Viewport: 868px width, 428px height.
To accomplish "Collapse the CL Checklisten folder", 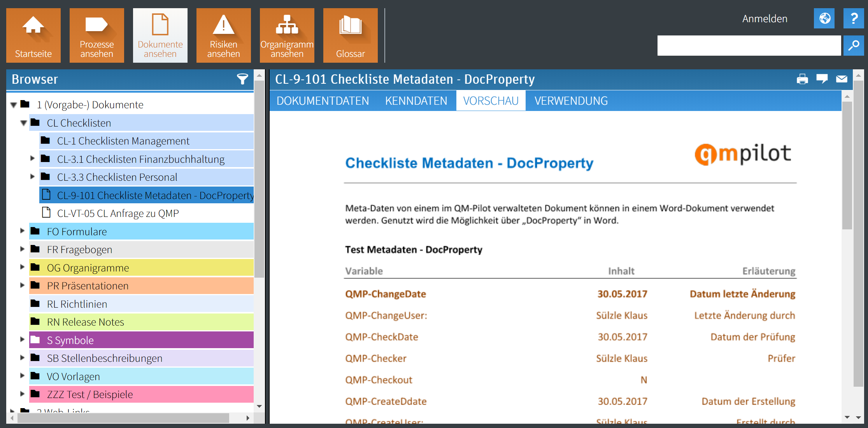I will [24, 123].
